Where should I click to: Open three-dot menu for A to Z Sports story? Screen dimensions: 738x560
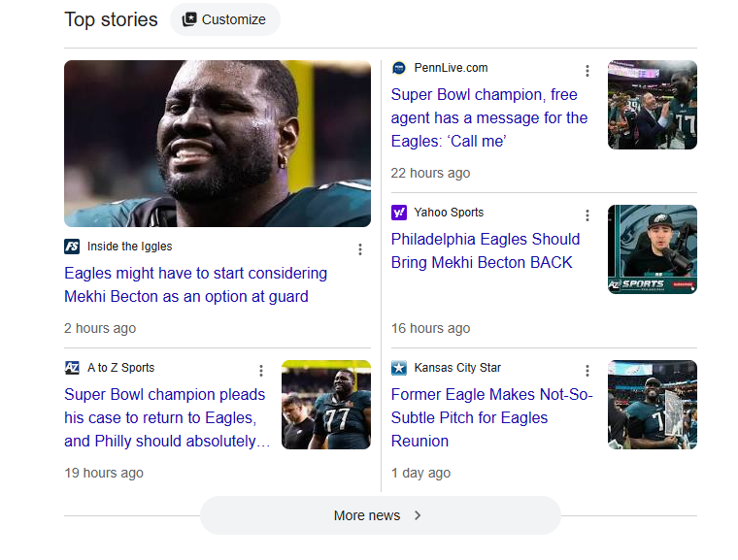(x=261, y=371)
